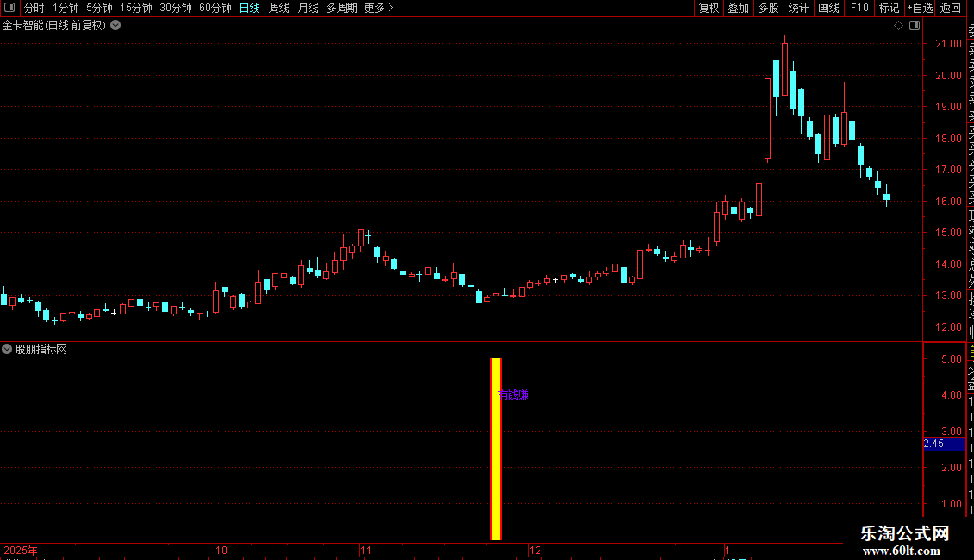Click the 股朋指标网 indicator name
This screenshot has height=560, width=974.
point(41,350)
